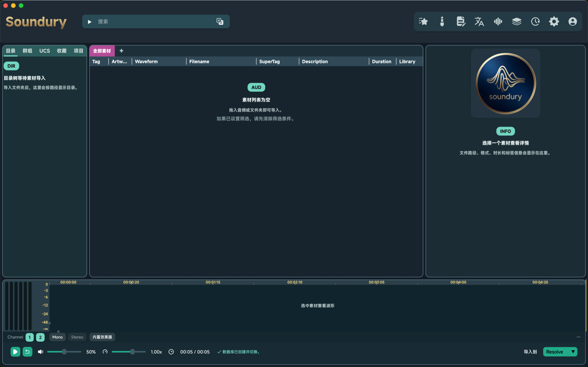Click the stacked layers icon
This screenshot has height=367, width=588.
coord(517,21)
